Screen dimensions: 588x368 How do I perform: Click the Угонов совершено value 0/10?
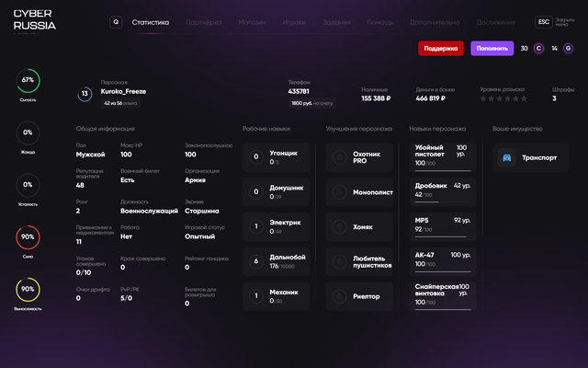coord(84,272)
